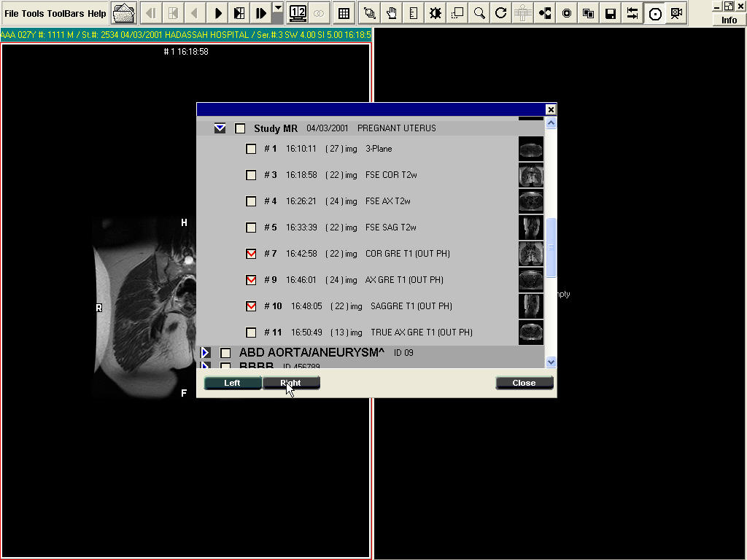This screenshot has height=560, width=747.
Task: Open the Tools menu
Action: (32, 14)
